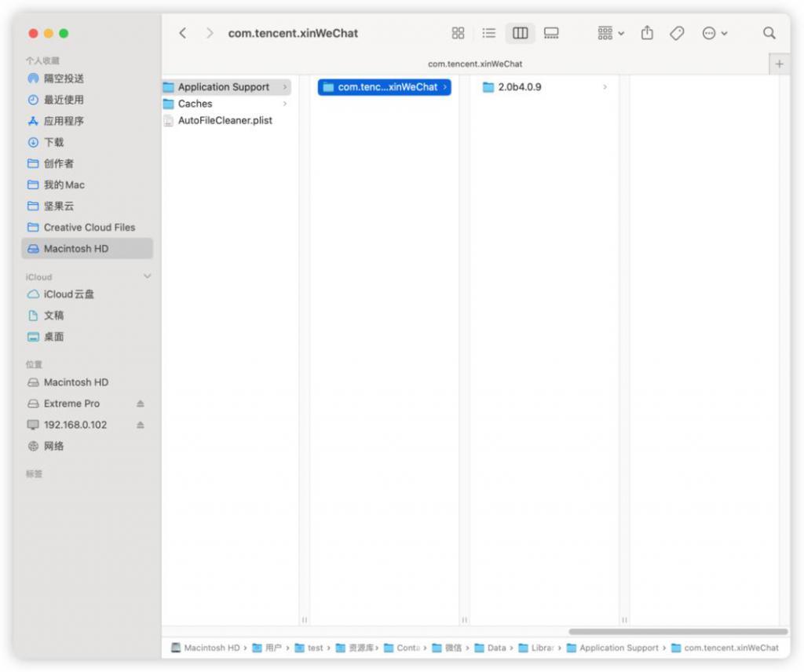804x672 pixels.
Task: Click the Share toolbar icon
Action: pyautogui.click(x=647, y=33)
